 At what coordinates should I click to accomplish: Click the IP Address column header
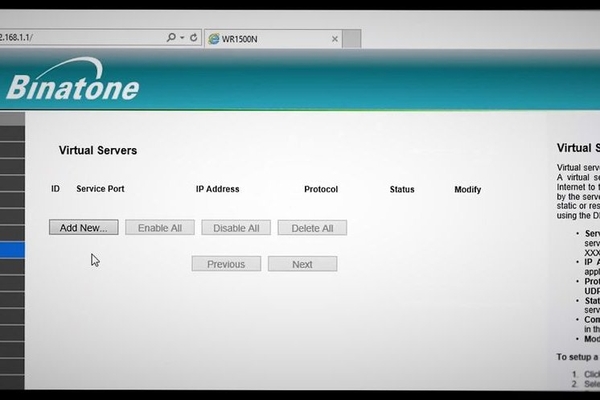coord(217,189)
